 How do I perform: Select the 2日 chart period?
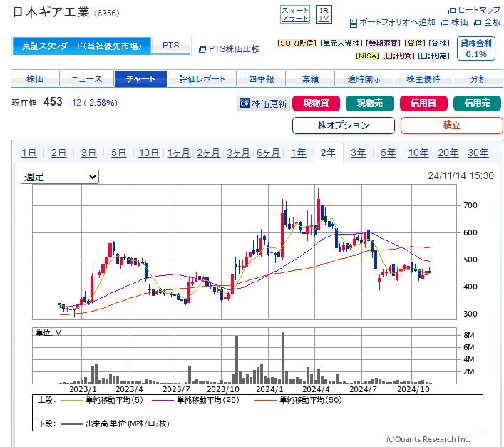tap(59, 153)
